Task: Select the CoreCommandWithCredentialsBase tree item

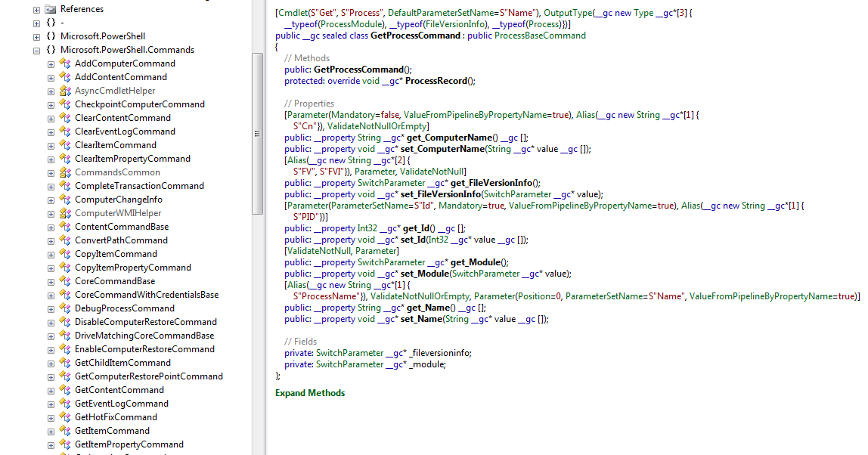Action: (x=147, y=295)
